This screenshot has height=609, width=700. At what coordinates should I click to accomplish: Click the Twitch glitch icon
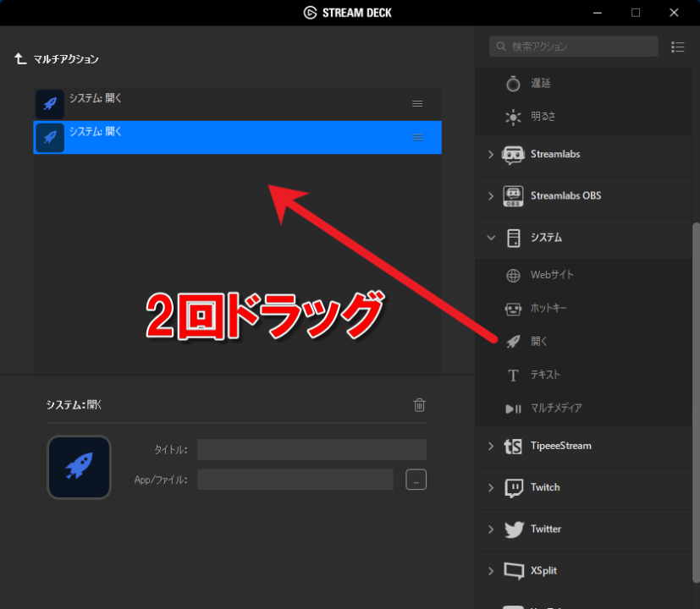point(515,487)
